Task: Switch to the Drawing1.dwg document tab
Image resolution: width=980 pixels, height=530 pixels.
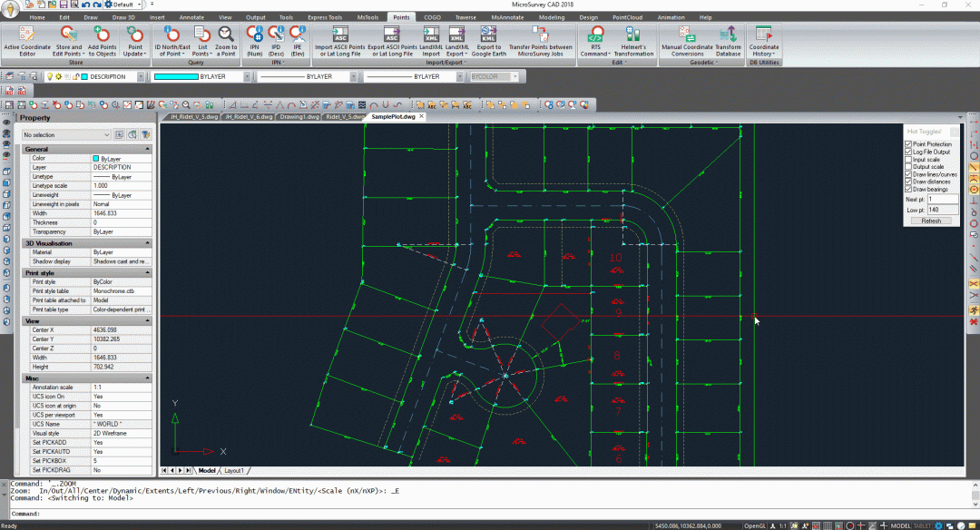Action: (x=299, y=117)
